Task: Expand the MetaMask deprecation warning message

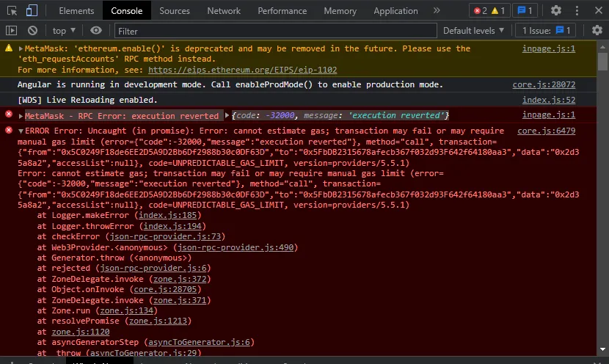Action: click(21, 49)
